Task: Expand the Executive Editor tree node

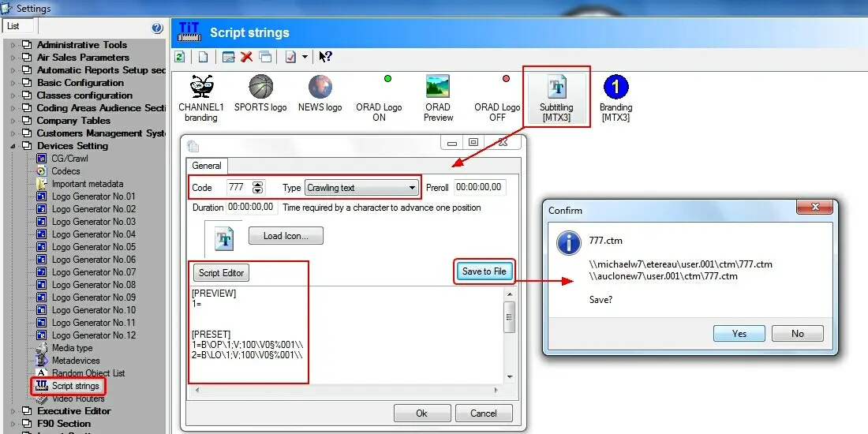Action: (x=13, y=411)
